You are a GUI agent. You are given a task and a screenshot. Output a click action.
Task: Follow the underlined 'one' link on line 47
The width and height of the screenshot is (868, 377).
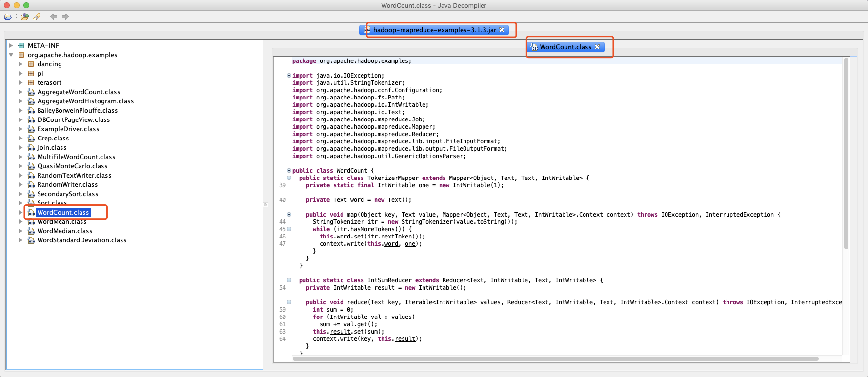coord(410,244)
